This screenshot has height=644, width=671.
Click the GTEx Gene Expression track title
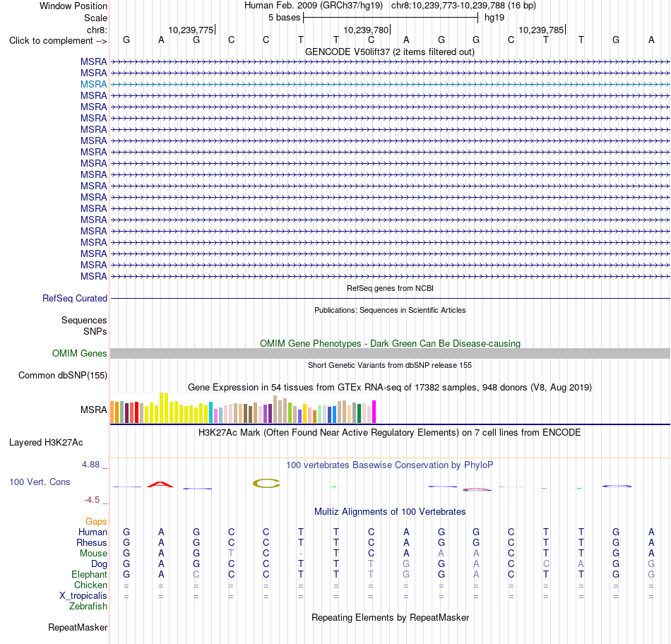pos(390,387)
